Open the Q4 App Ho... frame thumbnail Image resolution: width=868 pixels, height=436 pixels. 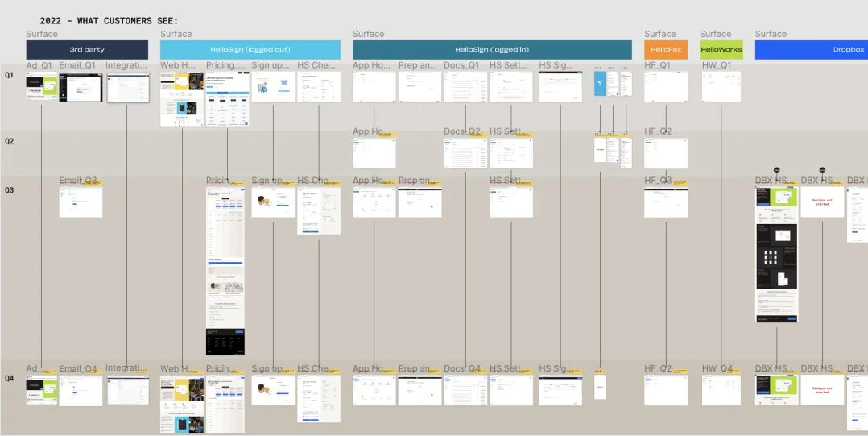click(374, 391)
